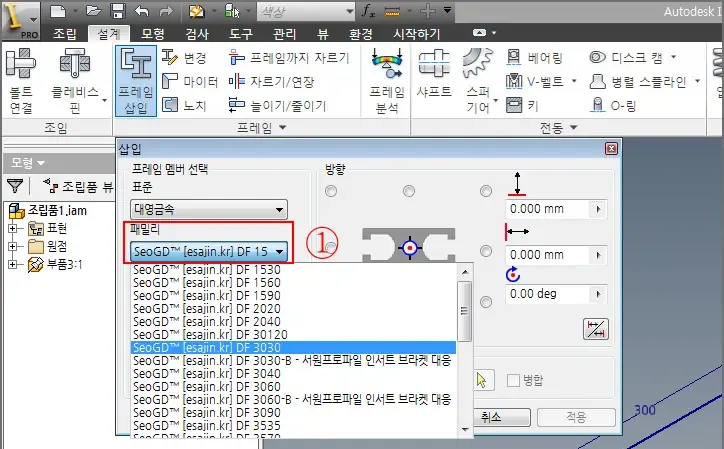
Task: Open the Standard (대영금속) dropdown
Action: pyautogui.click(x=209, y=209)
